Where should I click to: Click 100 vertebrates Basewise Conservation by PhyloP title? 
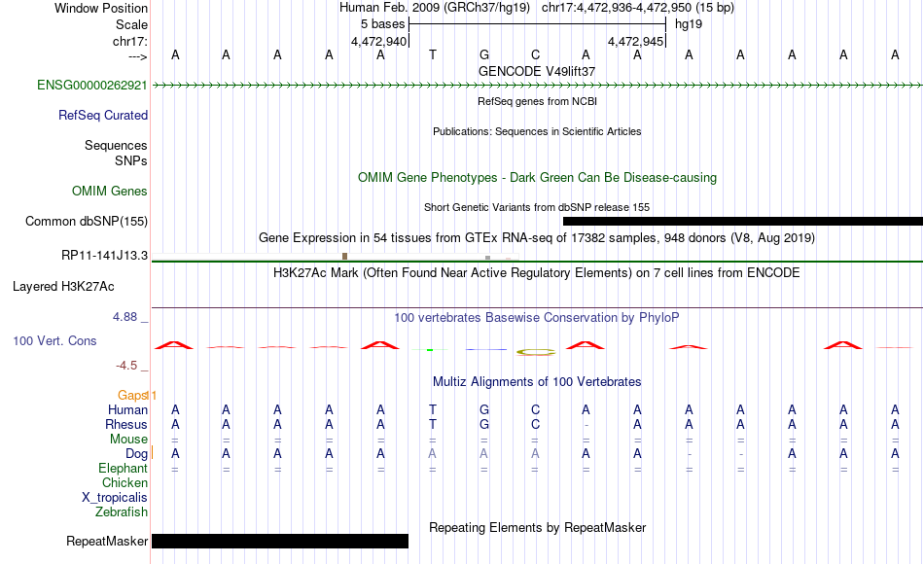pyautogui.click(x=537, y=318)
